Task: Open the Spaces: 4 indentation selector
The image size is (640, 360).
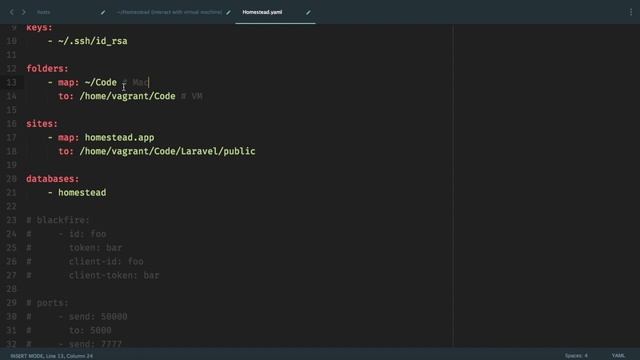Action: [576, 356]
